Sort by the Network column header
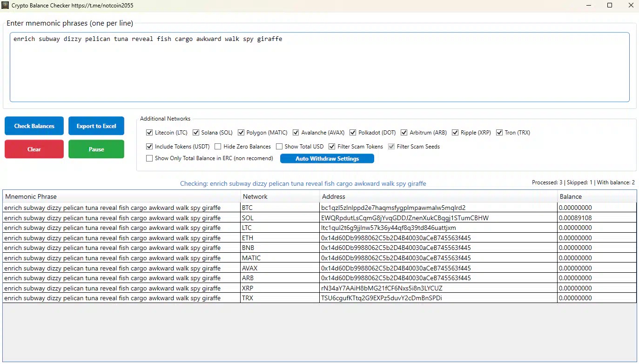 [280, 196]
